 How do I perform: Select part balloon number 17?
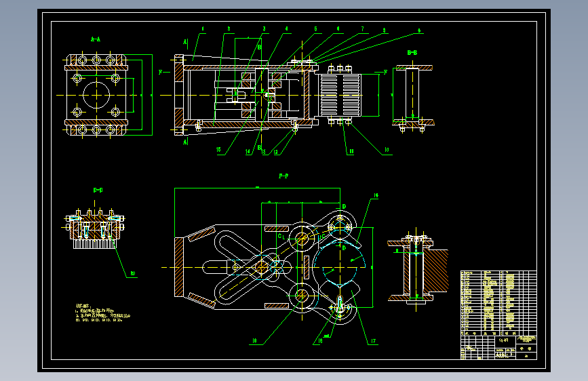[x=373, y=341]
